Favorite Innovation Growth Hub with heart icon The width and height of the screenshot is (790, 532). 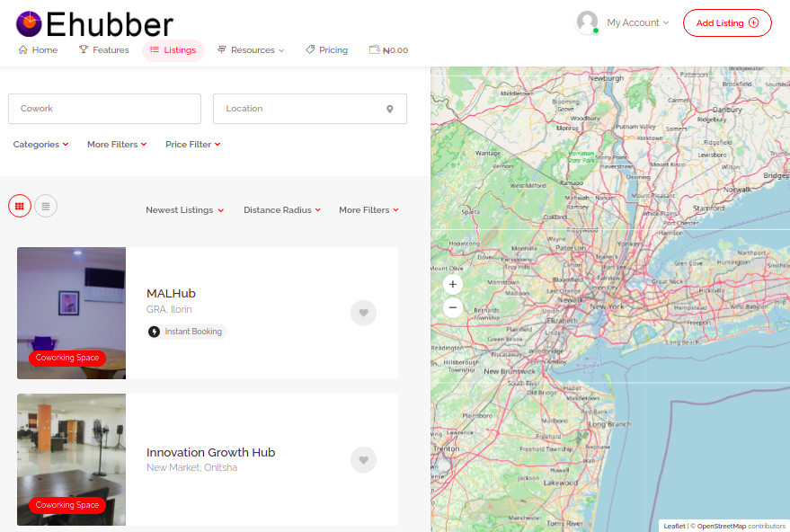pyautogui.click(x=363, y=460)
